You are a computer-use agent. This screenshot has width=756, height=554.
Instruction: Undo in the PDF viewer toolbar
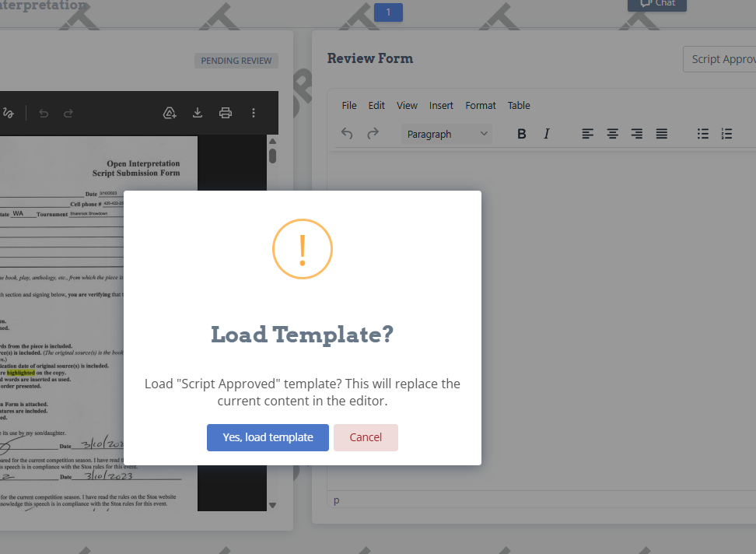44,114
